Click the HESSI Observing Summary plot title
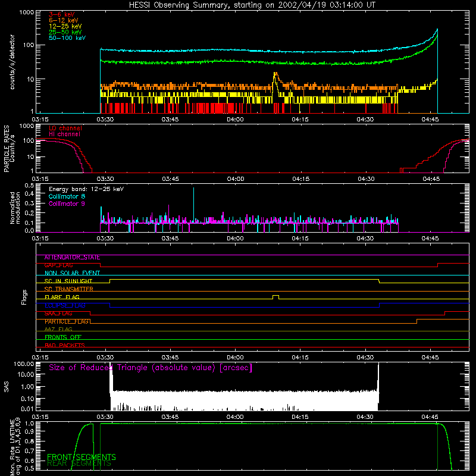Viewport: 476px width, 476px height. click(252, 5)
